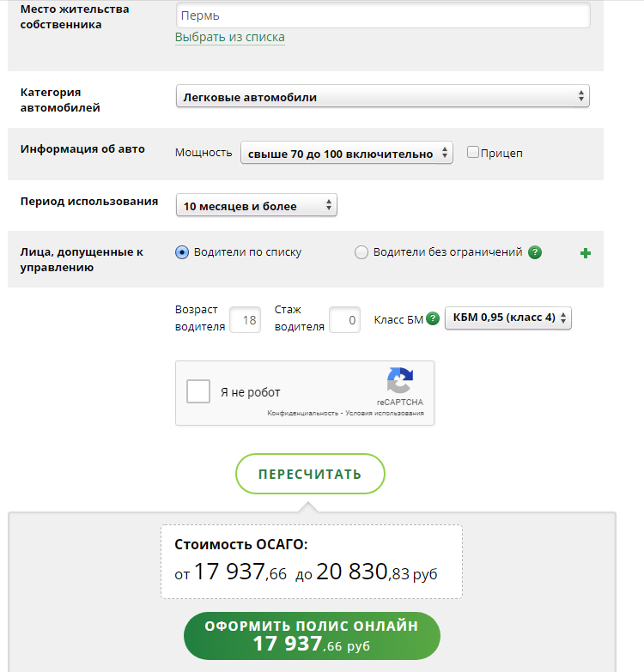Click the Стаж водителя experience field
The image size is (644, 672).
tap(344, 320)
